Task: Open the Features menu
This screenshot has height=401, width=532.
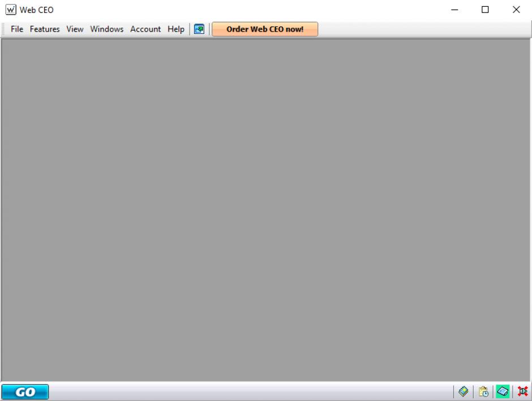Action: tap(45, 29)
